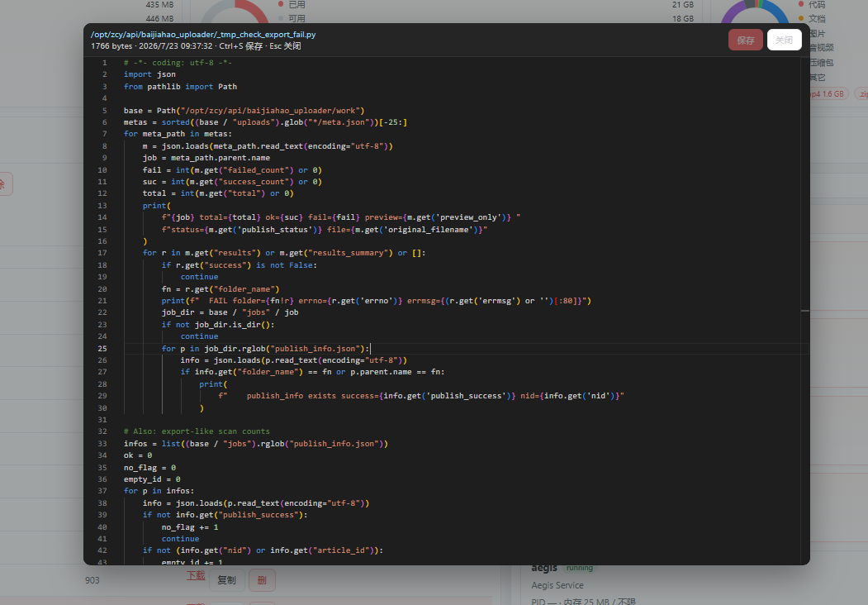Click the 已用 legend item in background chart

click(x=292, y=4)
